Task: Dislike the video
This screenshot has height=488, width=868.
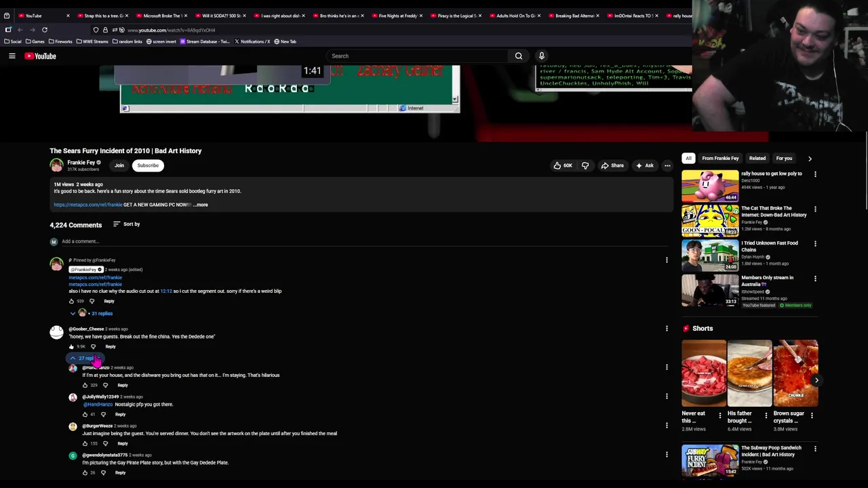Action: coord(585,165)
